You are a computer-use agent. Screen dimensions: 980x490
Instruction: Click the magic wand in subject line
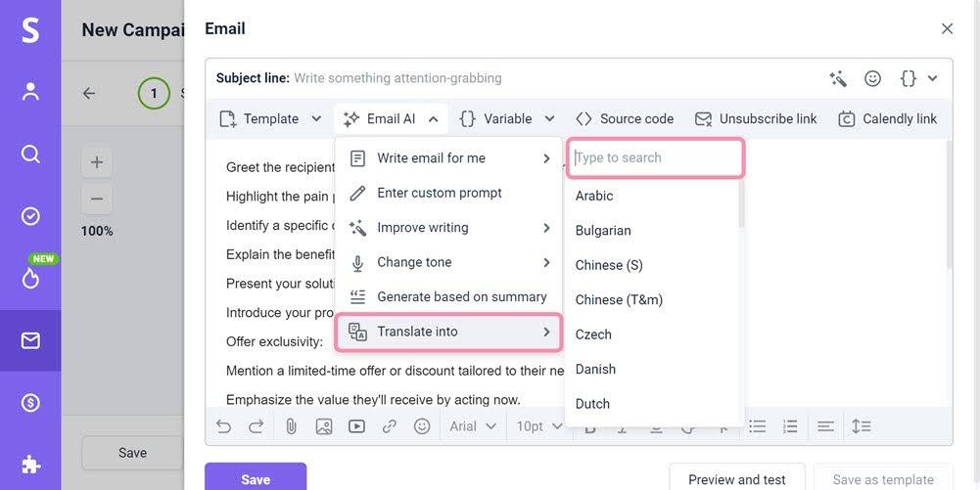coord(838,78)
